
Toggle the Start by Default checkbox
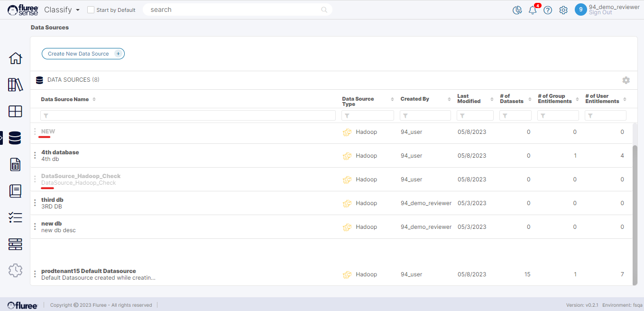tap(91, 10)
